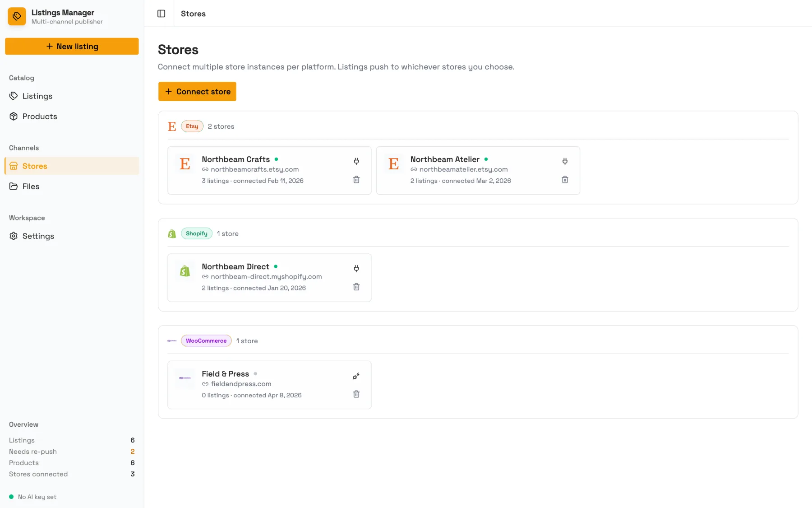
Task: Delete the Northbeam Atelier store
Action: 565,180
